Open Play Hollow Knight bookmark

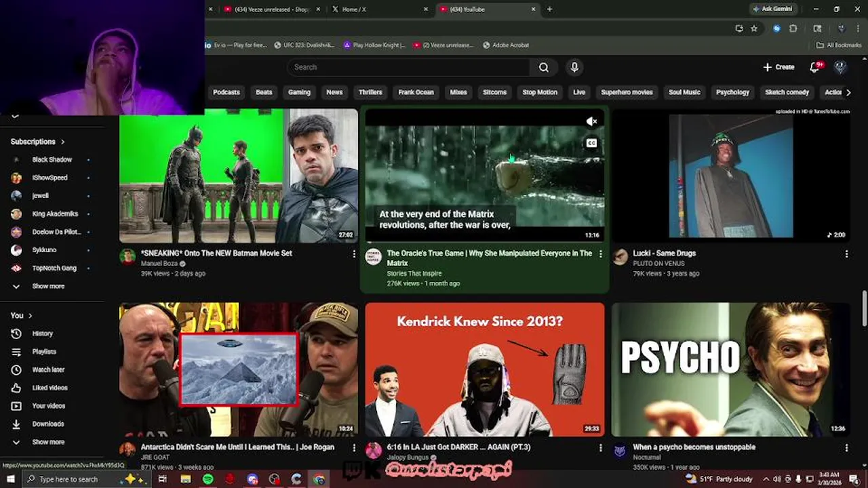[374, 45]
